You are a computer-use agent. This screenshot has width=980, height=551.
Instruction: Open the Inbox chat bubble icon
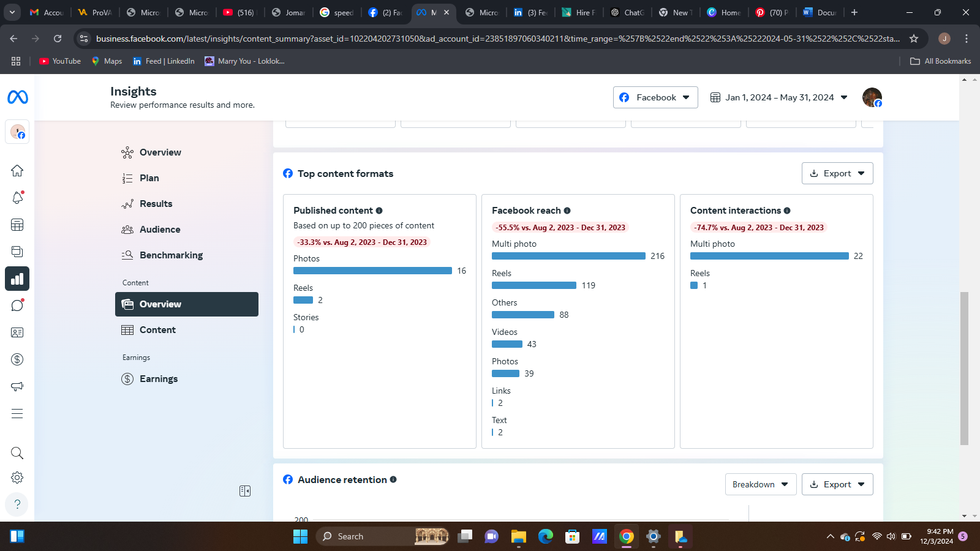pos(17,305)
